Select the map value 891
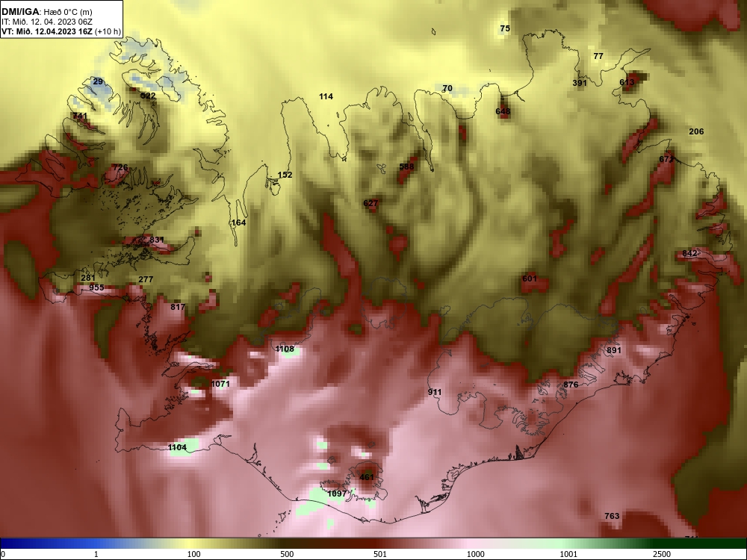 point(614,350)
